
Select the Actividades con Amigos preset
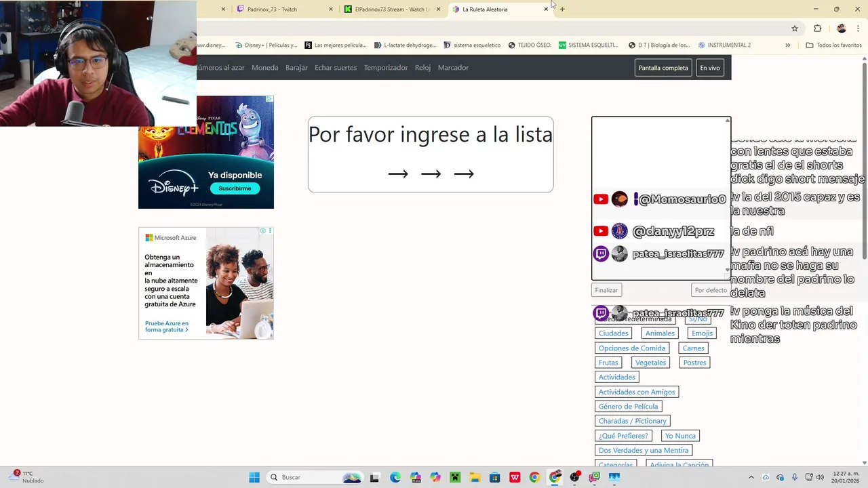(x=637, y=392)
